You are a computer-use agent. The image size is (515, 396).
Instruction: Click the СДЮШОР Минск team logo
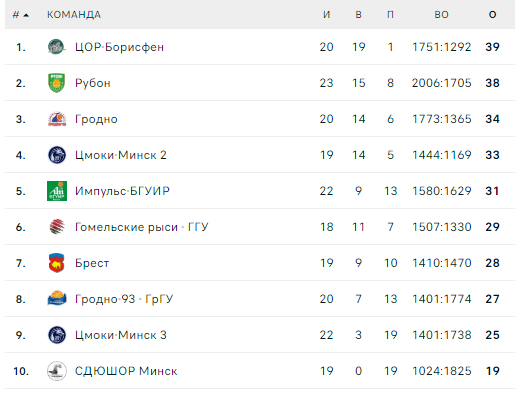click(x=57, y=371)
